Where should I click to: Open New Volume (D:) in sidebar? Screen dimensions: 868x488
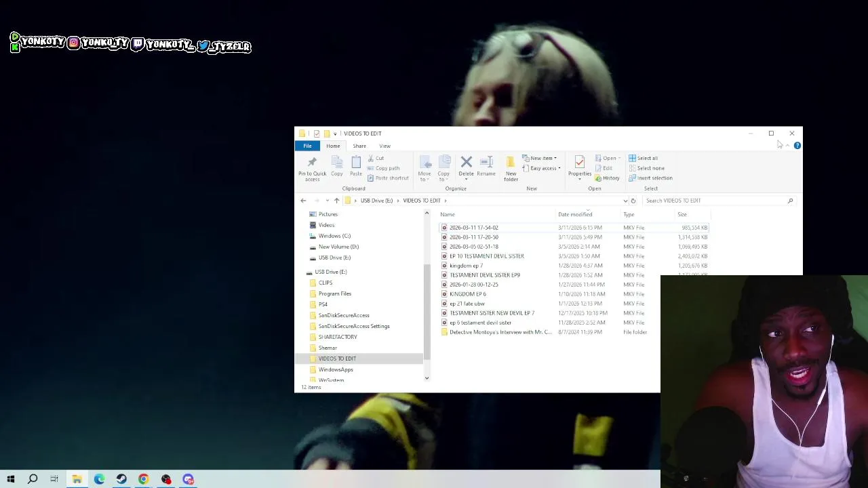click(338, 247)
